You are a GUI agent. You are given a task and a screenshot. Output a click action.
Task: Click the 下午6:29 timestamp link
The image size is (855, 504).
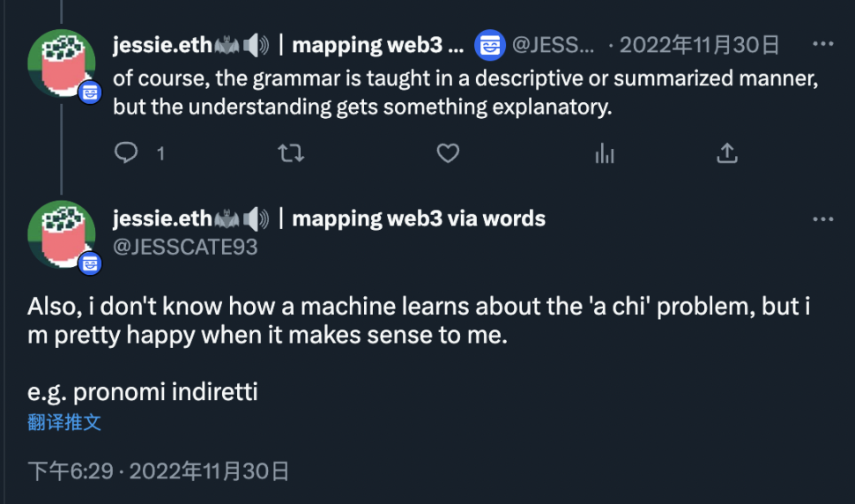[x=71, y=471]
